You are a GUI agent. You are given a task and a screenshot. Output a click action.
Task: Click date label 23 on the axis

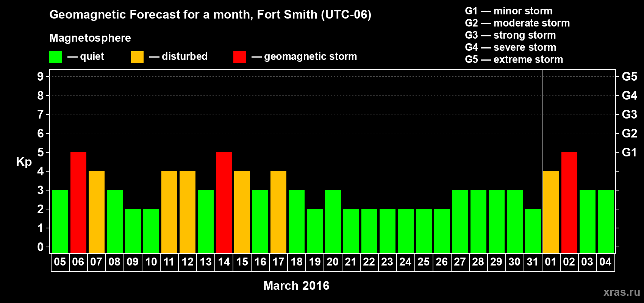click(387, 262)
